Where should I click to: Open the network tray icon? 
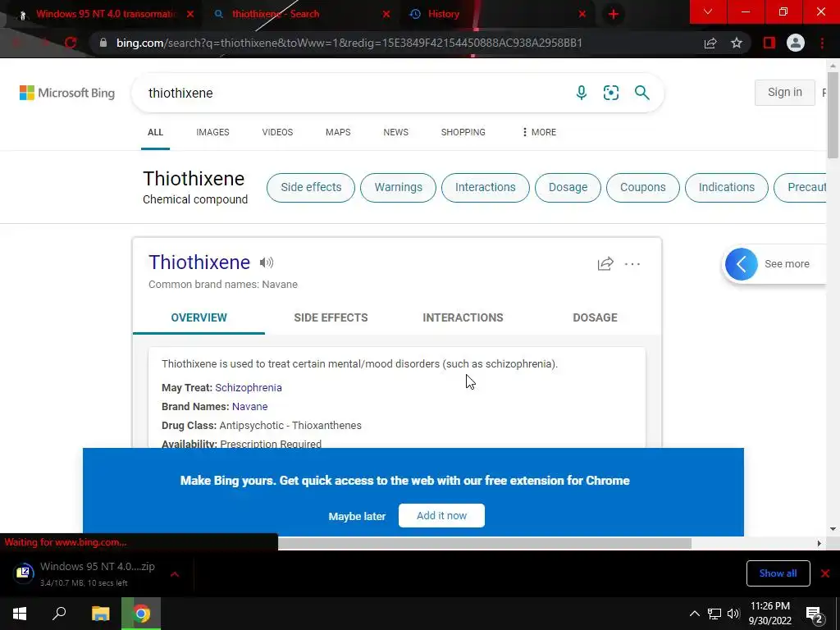(714, 614)
